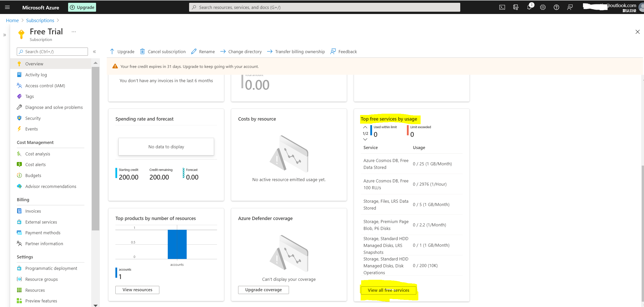644x307 pixels.
Task: Click the Credit remaining 200.00 value
Action: pos(159,177)
